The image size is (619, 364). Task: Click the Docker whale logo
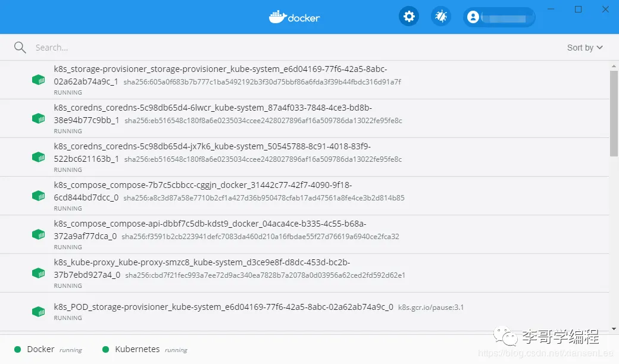click(x=294, y=17)
